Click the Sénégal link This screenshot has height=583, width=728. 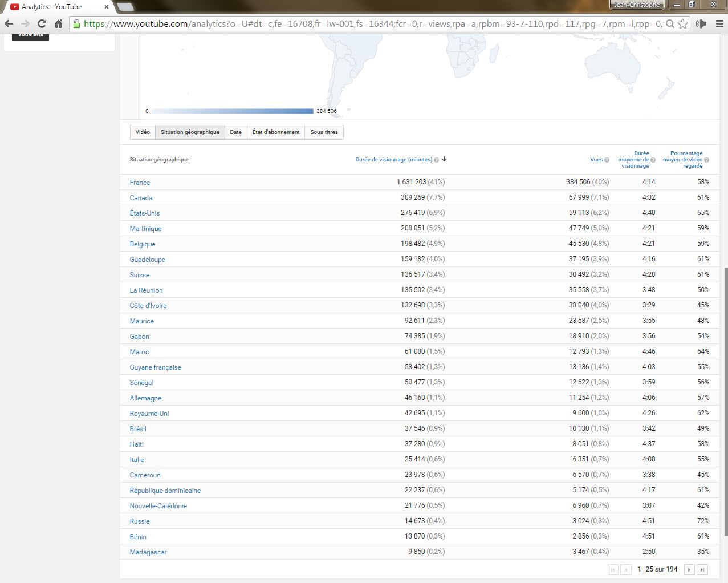pos(141,383)
